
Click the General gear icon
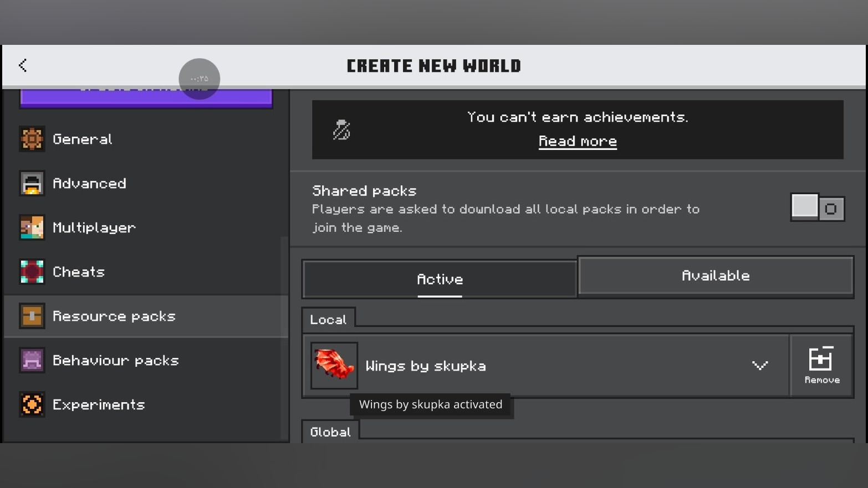tap(32, 139)
